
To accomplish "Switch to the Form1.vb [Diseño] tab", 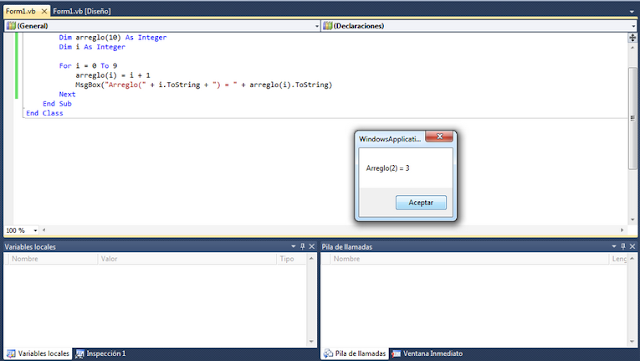I will (x=82, y=11).
